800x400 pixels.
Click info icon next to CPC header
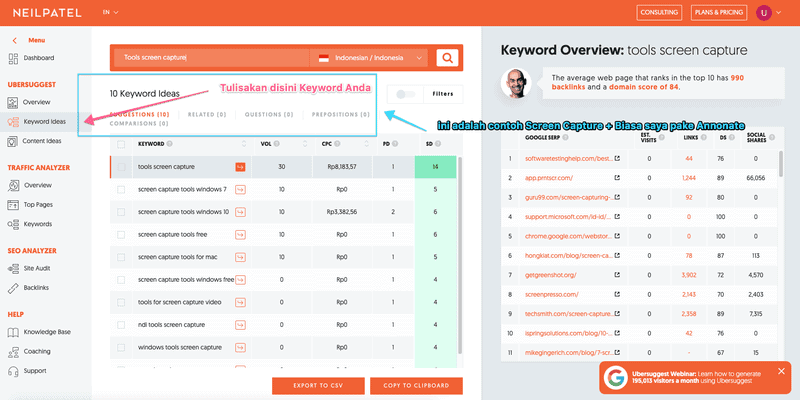[x=337, y=144]
